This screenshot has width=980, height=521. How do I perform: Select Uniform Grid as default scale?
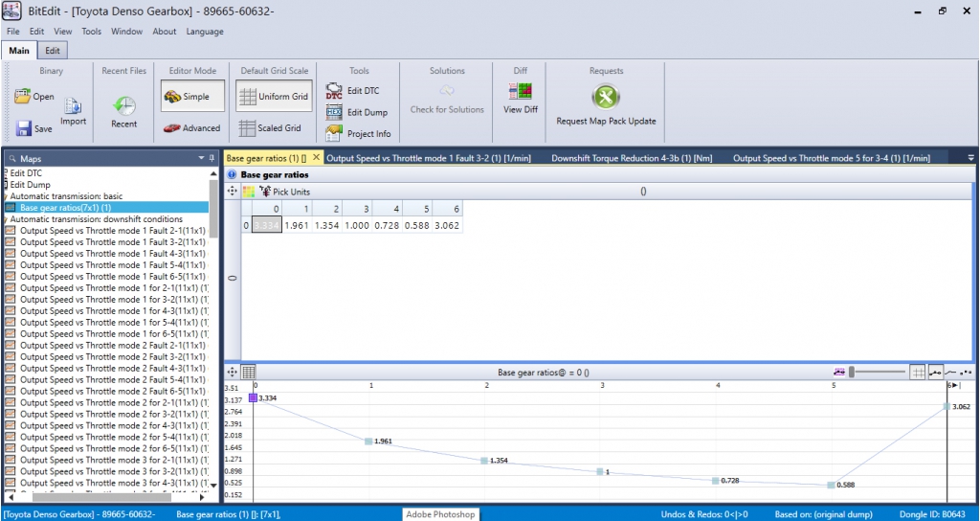274,97
